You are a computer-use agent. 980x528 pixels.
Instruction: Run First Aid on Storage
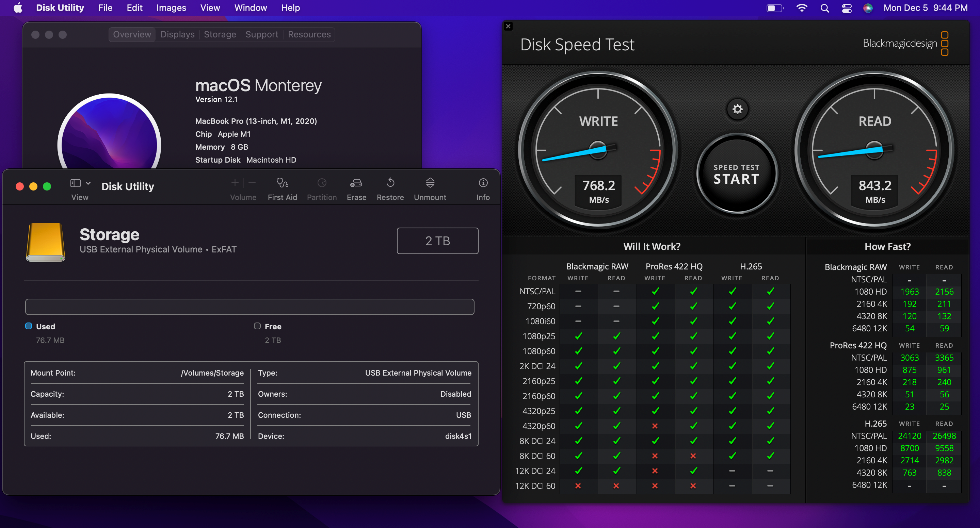(x=282, y=189)
